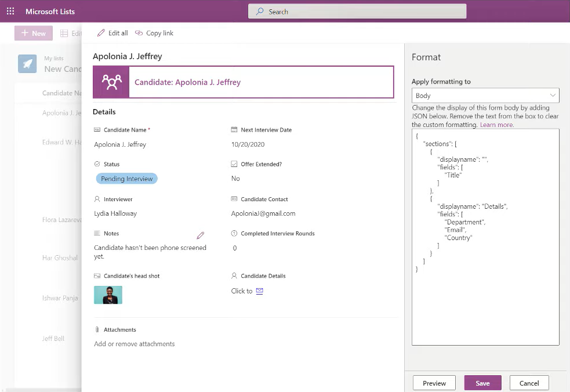570x392 pixels.
Task: Click the Edit all pencil icon
Action: (101, 33)
